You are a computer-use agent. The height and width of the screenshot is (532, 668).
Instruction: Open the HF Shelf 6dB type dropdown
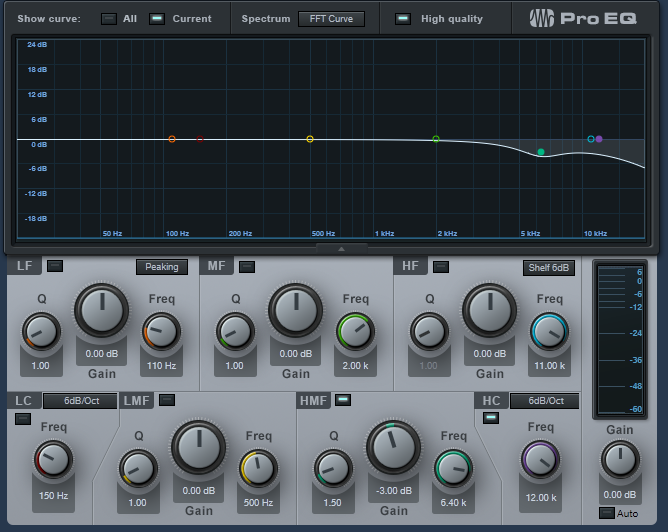click(x=549, y=267)
